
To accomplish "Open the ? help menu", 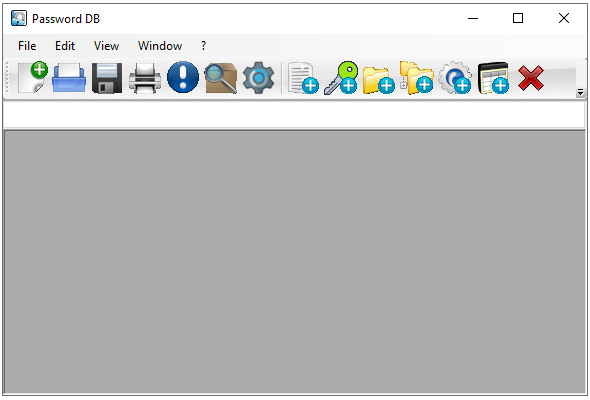I will (x=204, y=46).
